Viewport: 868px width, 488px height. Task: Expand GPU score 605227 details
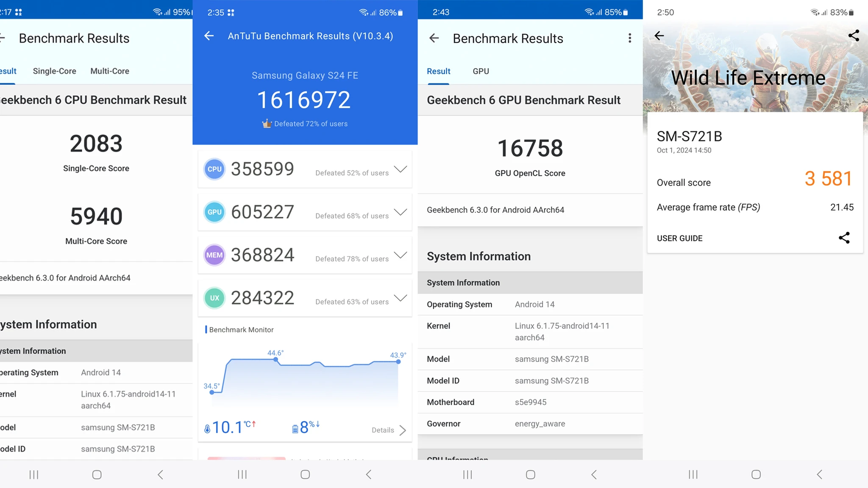pyautogui.click(x=401, y=212)
